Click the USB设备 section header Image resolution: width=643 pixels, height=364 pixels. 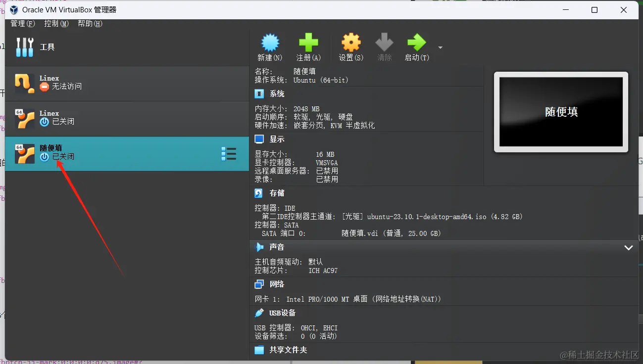coord(282,313)
